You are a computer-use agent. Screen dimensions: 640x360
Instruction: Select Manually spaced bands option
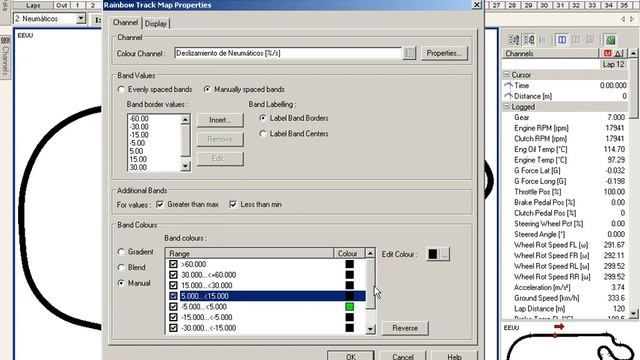pyautogui.click(x=207, y=89)
